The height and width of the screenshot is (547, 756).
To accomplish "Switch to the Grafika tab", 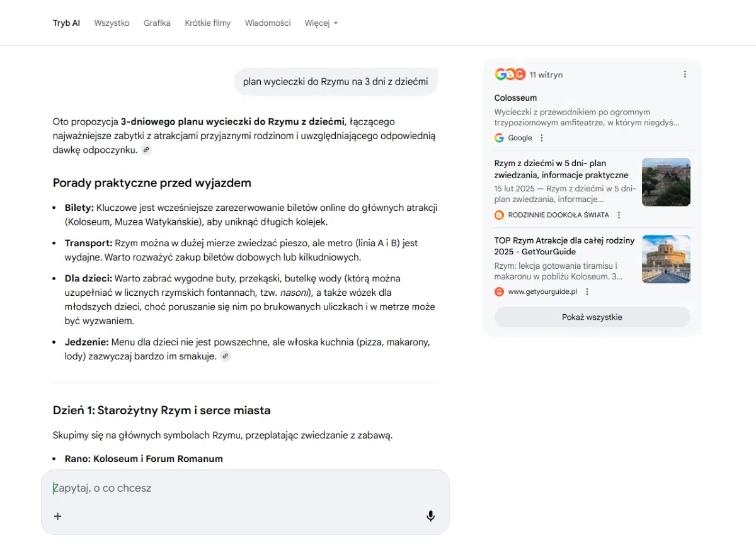I will coord(157,23).
